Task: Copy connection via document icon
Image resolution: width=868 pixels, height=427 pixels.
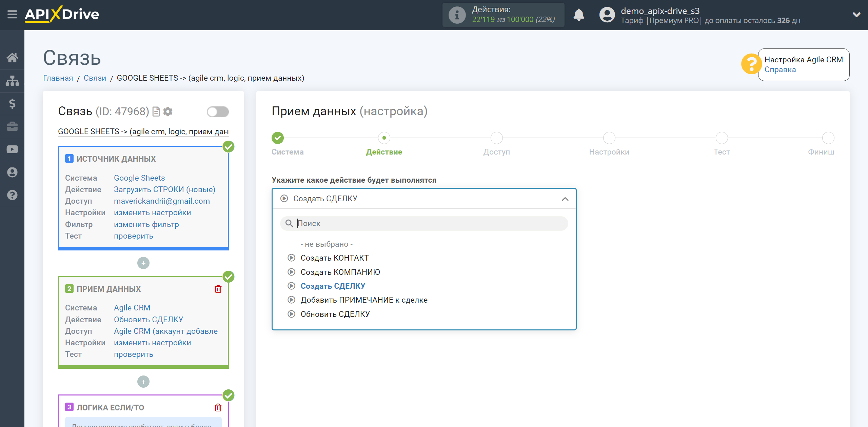Action: 156,111
